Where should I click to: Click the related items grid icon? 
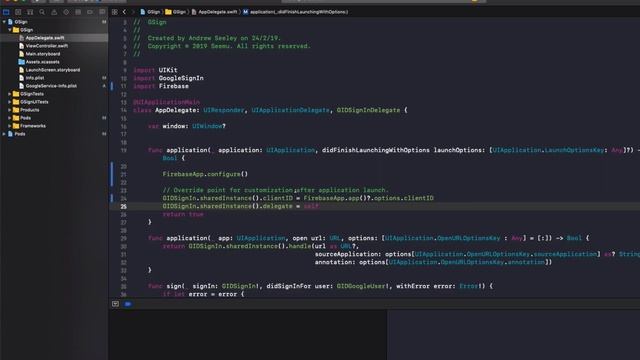click(x=115, y=12)
